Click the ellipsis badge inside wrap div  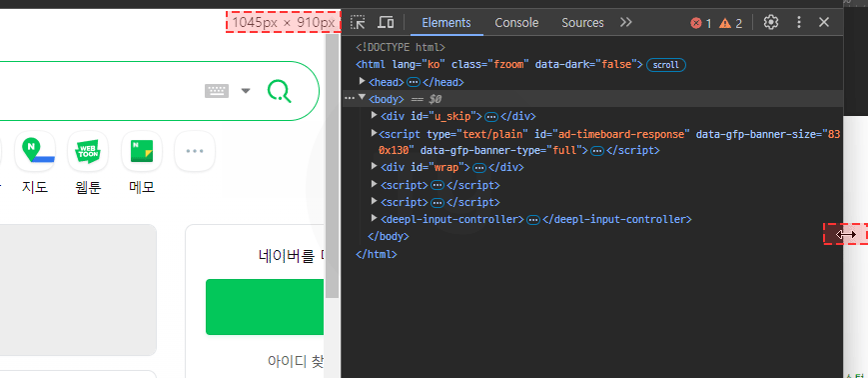point(479,167)
